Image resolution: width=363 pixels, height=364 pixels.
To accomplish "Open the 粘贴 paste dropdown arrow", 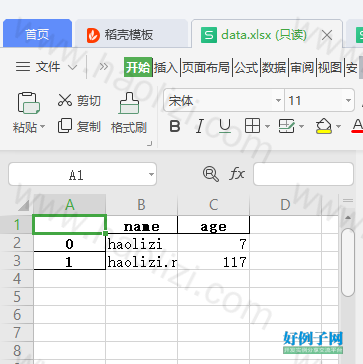I will tap(42, 127).
